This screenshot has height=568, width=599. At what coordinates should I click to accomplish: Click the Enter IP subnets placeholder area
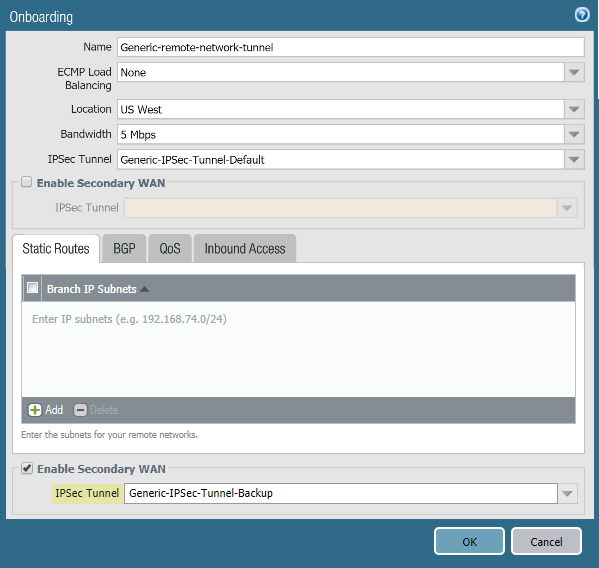[x=130, y=319]
